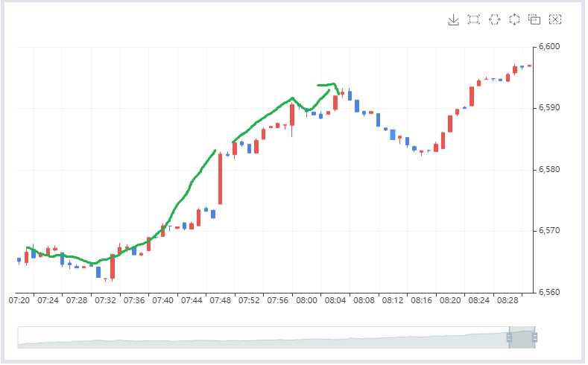Image resolution: width=588 pixels, height=365 pixels.
Task: Select the first blue candle at 07:20
Action: 19,260
